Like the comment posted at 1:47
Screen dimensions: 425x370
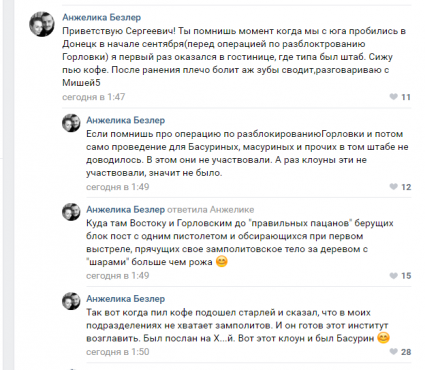coord(393,97)
